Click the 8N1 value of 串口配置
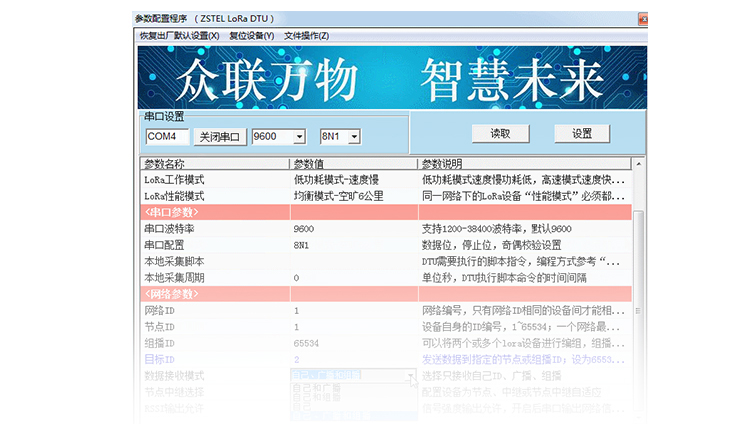 (301, 245)
